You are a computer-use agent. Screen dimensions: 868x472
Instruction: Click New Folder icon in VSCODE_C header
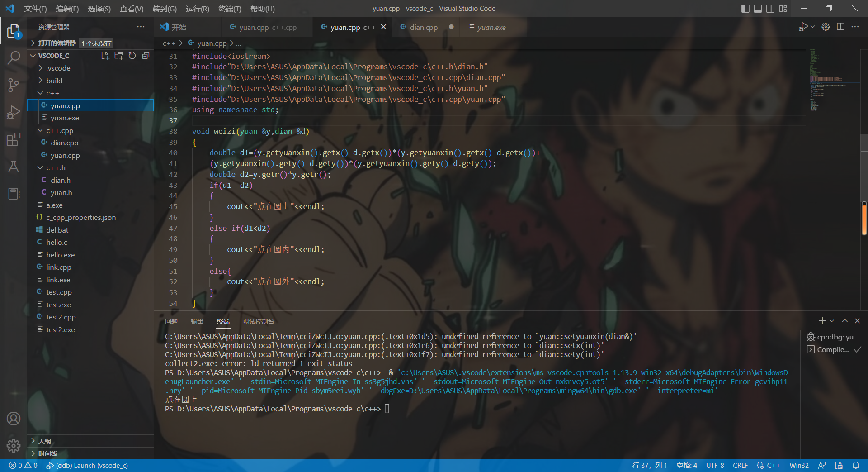click(x=119, y=56)
